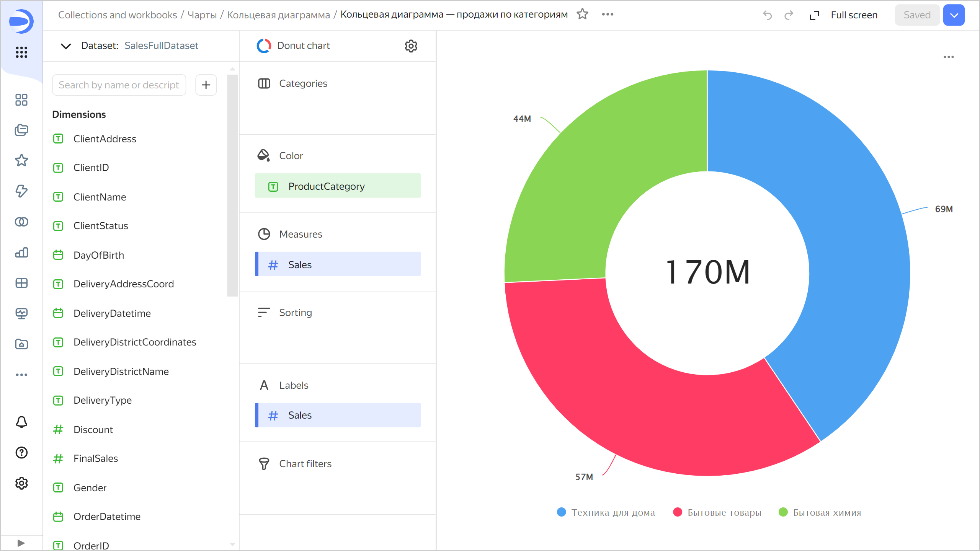Open the services grid menu icon
This screenshot has width=980, height=551.
click(x=21, y=52)
